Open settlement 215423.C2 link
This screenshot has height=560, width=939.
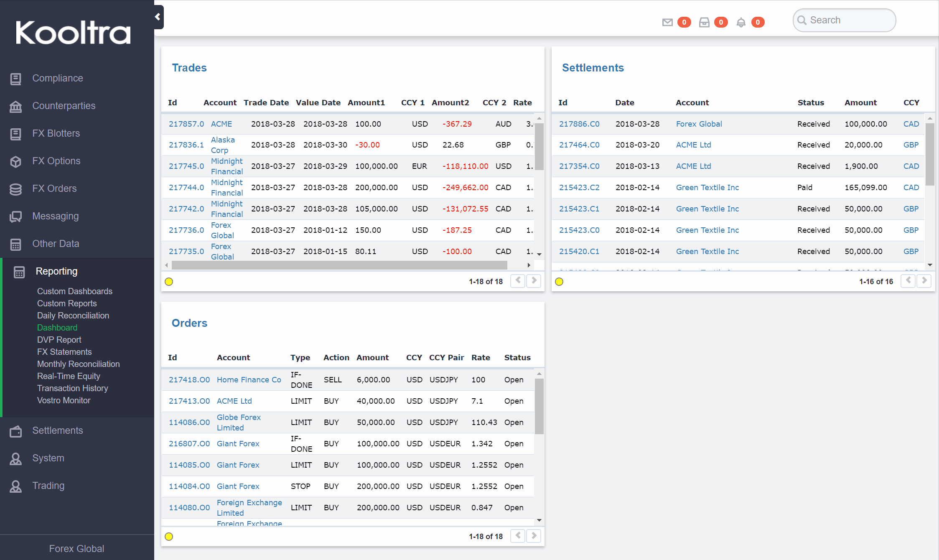(579, 188)
